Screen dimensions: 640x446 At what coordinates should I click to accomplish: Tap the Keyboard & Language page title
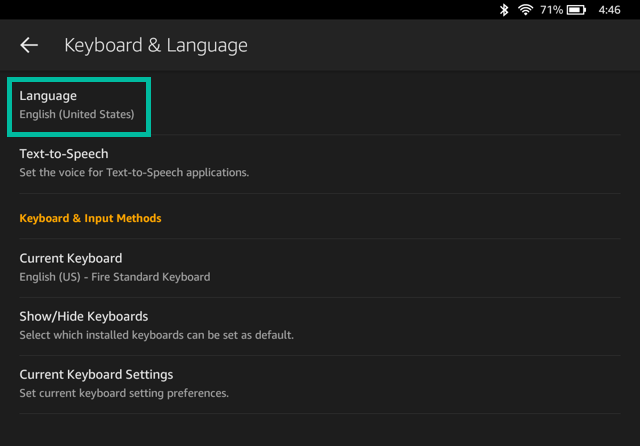[x=155, y=45]
